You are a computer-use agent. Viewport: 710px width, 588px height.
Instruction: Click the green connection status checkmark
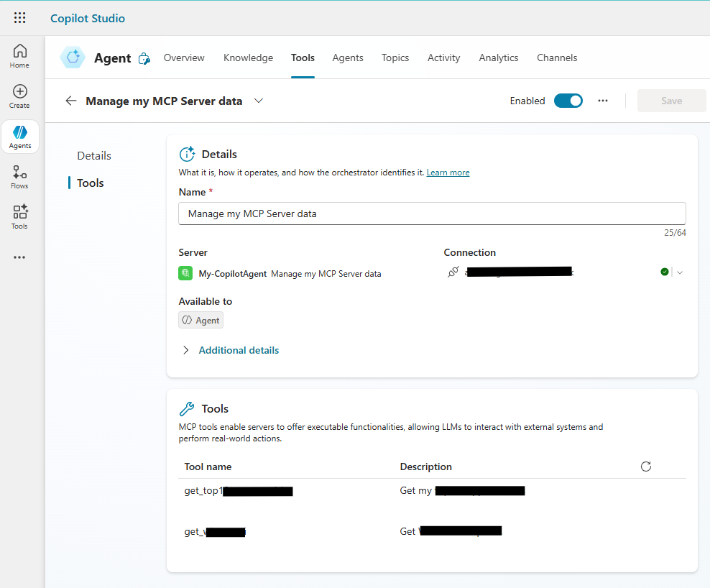pos(664,272)
